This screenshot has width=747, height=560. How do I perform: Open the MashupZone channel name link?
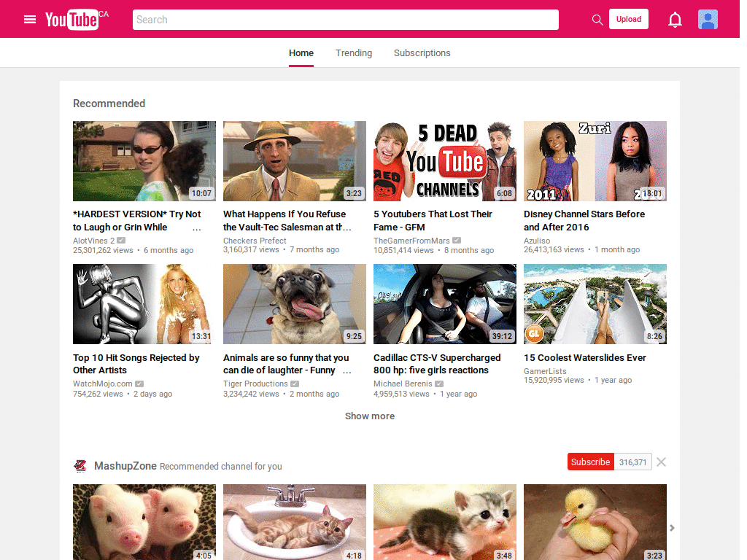coord(125,466)
